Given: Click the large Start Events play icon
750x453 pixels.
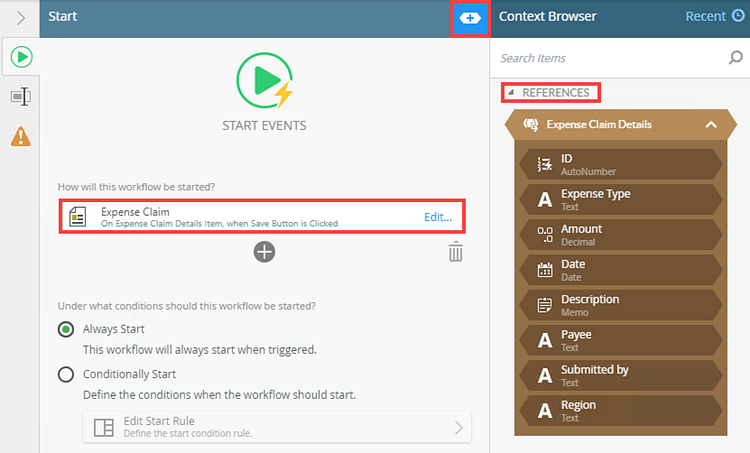Looking at the screenshot, I should point(265,80).
